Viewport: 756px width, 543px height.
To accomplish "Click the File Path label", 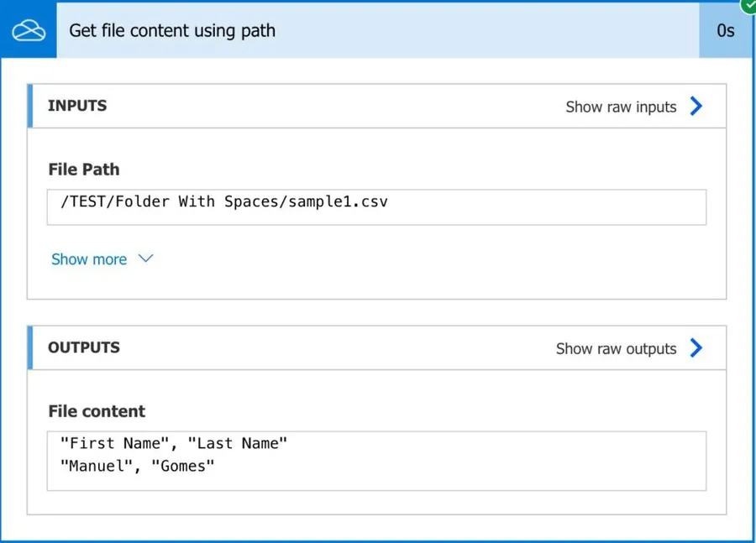I will coord(84,170).
